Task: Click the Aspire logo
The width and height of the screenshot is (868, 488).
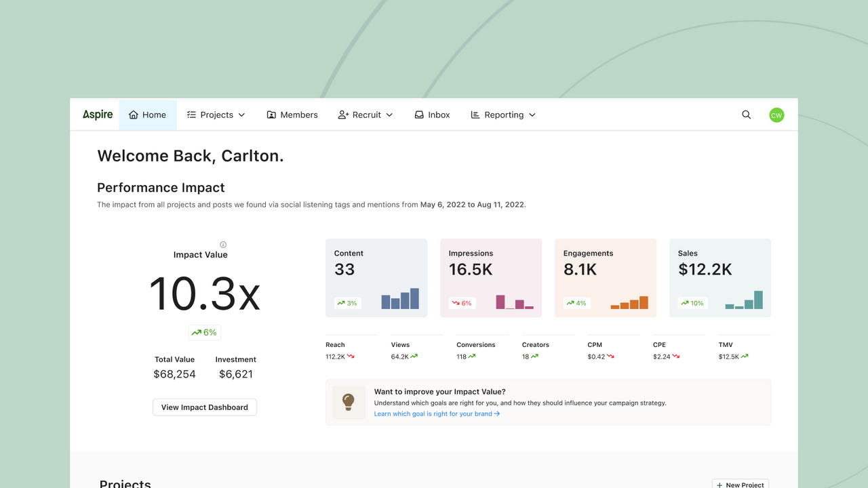Action: [x=97, y=115]
